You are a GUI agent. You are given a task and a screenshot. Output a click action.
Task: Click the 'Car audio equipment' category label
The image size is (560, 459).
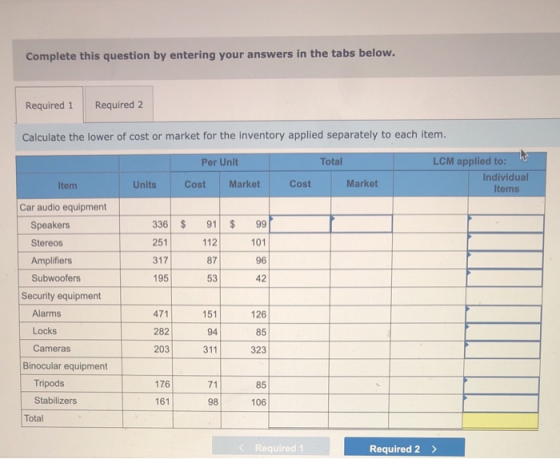click(63, 207)
